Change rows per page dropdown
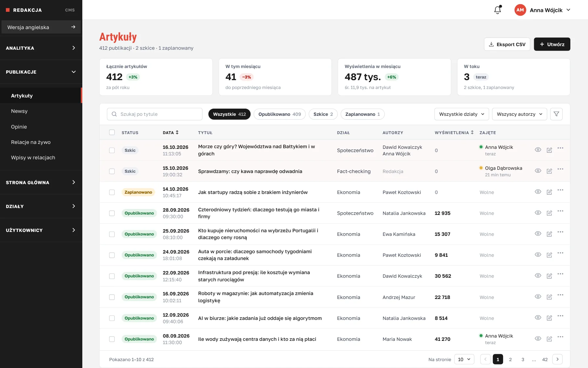Viewport: 588px width, 368px height. click(464, 359)
